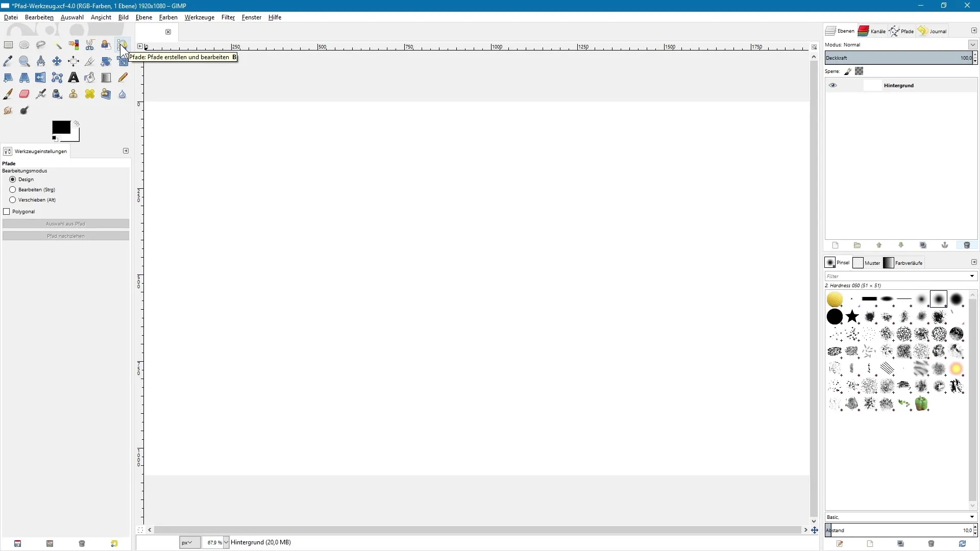Click the Pfad nachziehen button
The image size is (980, 551).
pyautogui.click(x=66, y=236)
